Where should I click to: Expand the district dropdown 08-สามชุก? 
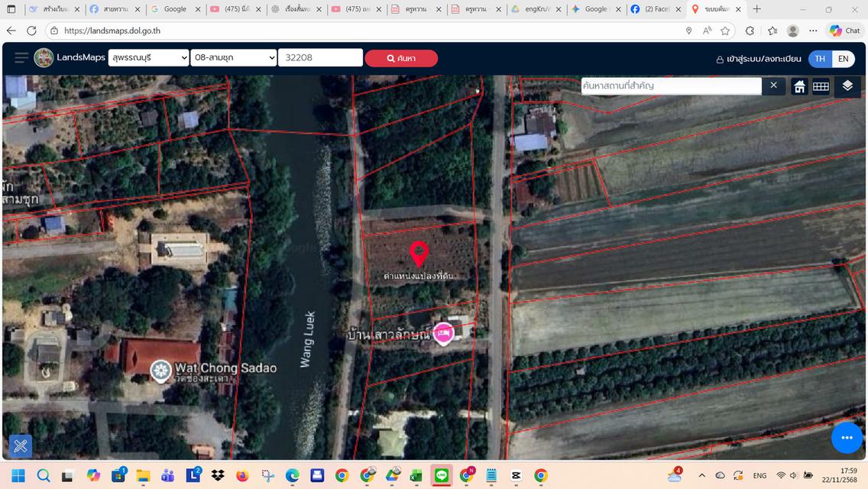click(x=234, y=57)
